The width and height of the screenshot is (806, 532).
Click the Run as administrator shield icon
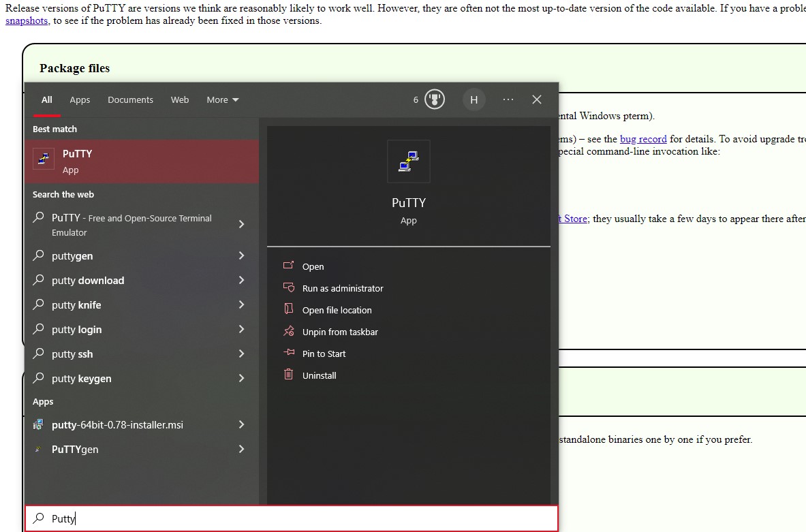(x=289, y=288)
